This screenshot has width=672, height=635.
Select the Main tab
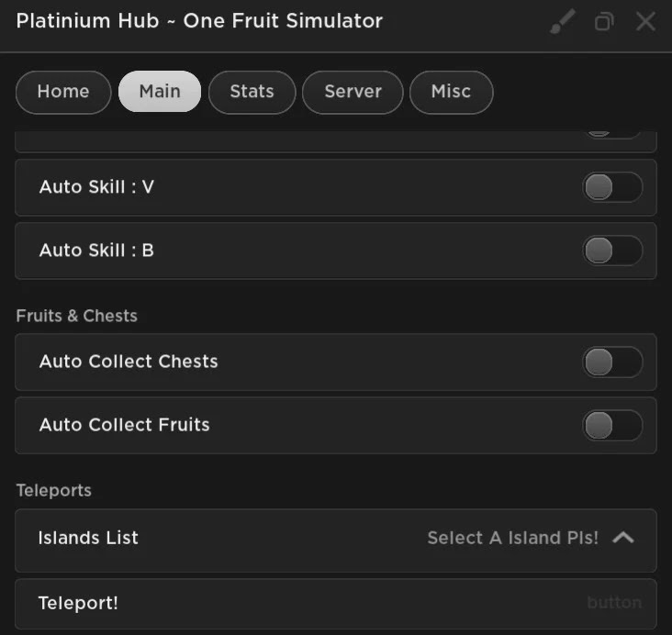(160, 92)
